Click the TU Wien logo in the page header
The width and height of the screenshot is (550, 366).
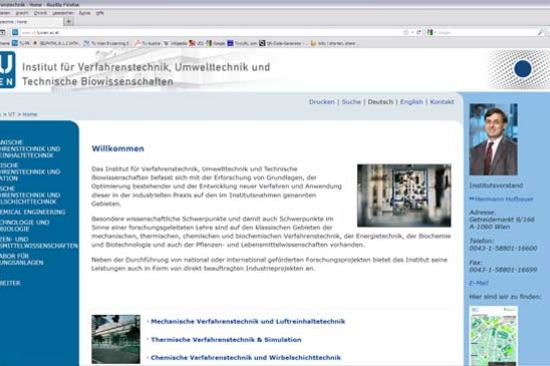click(x=7, y=69)
